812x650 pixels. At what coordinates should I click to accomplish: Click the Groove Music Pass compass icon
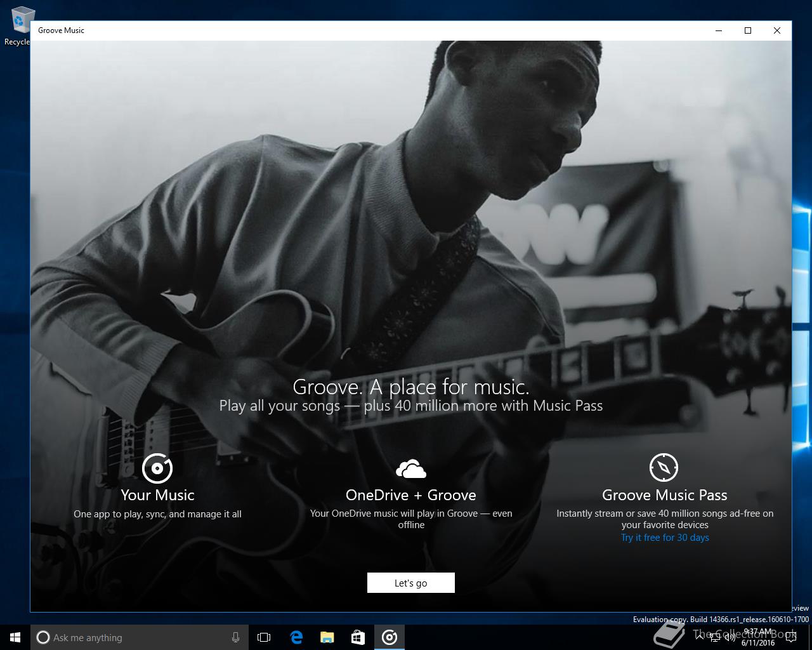click(664, 468)
